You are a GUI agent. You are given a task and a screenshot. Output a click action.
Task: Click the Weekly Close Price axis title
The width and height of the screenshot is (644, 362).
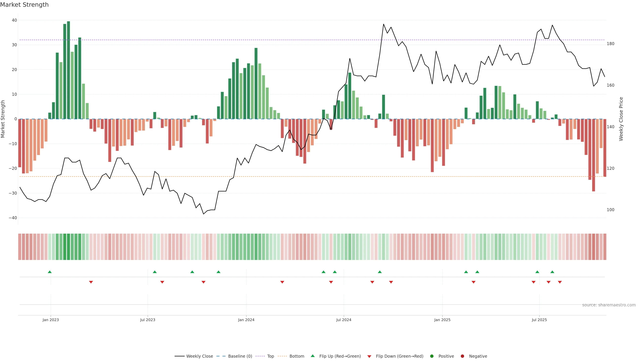pyautogui.click(x=621, y=119)
